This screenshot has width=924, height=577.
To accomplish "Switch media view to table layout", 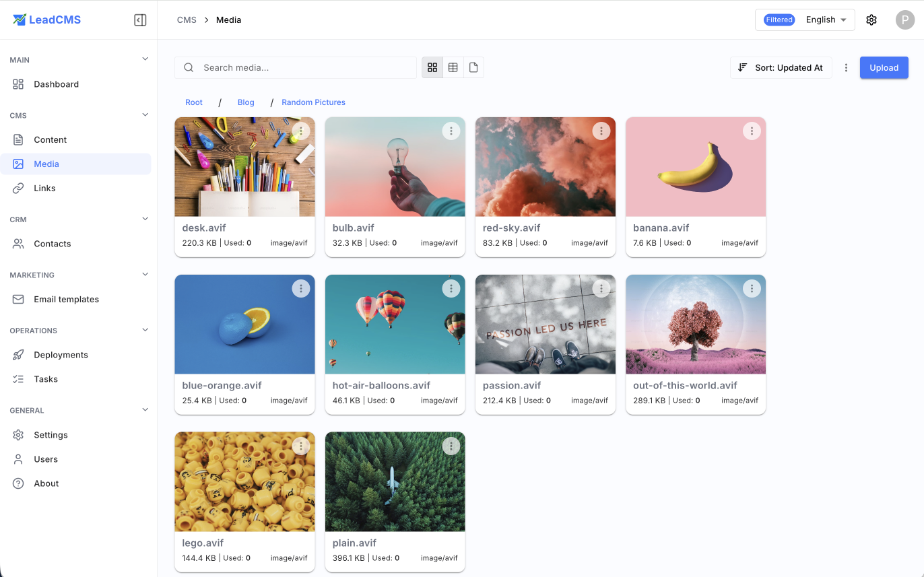I will [453, 67].
